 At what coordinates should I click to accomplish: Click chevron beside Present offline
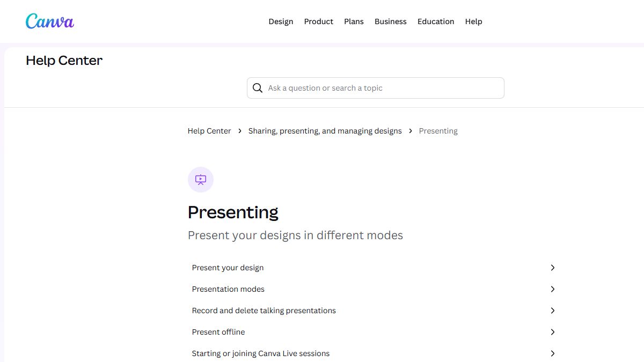553,332
